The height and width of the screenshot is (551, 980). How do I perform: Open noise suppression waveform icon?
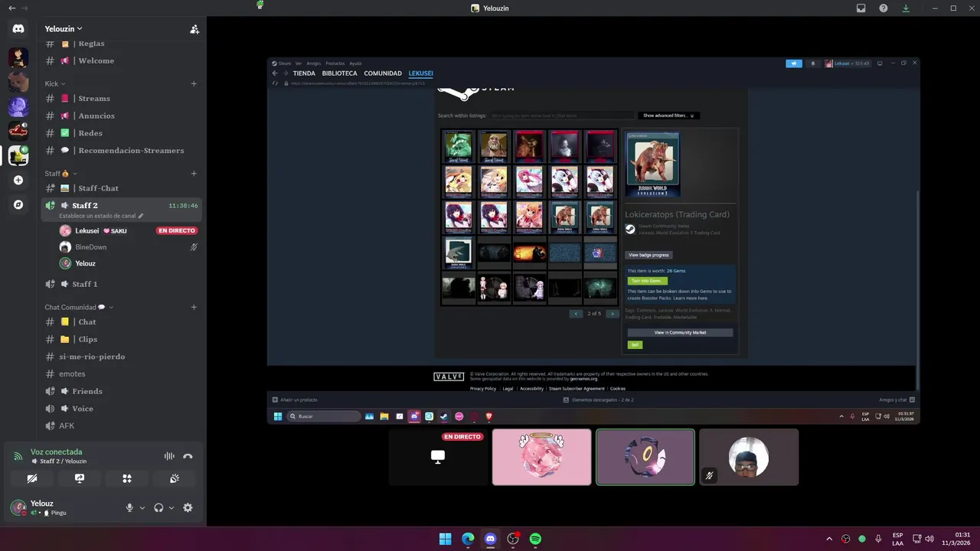(x=169, y=456)
